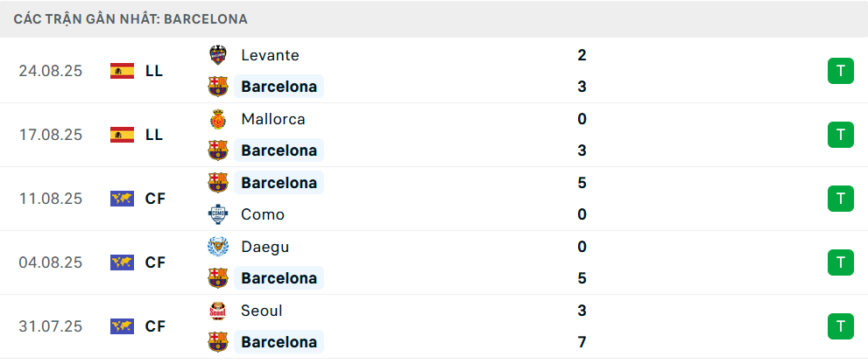Viewport: 868px width, 364px height.
Task: Click highlighted Barcelona name in Seoul match
Action: point(279,342)
